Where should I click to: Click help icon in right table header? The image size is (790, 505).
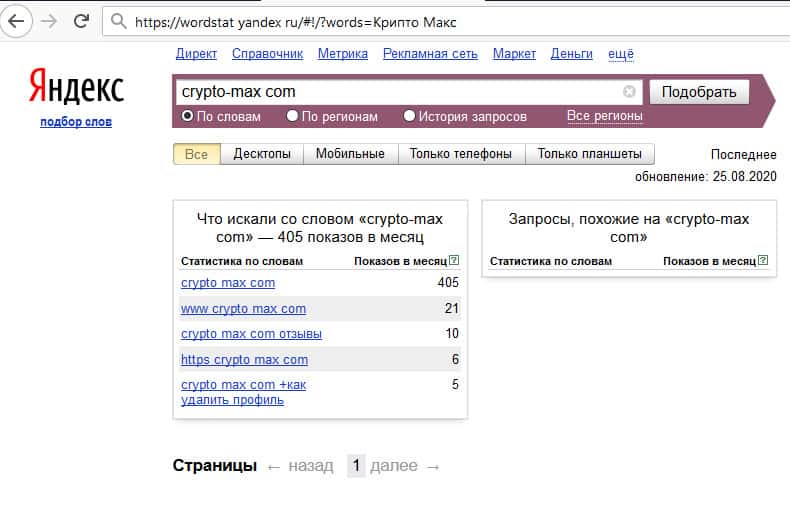(x=763, y=261)
